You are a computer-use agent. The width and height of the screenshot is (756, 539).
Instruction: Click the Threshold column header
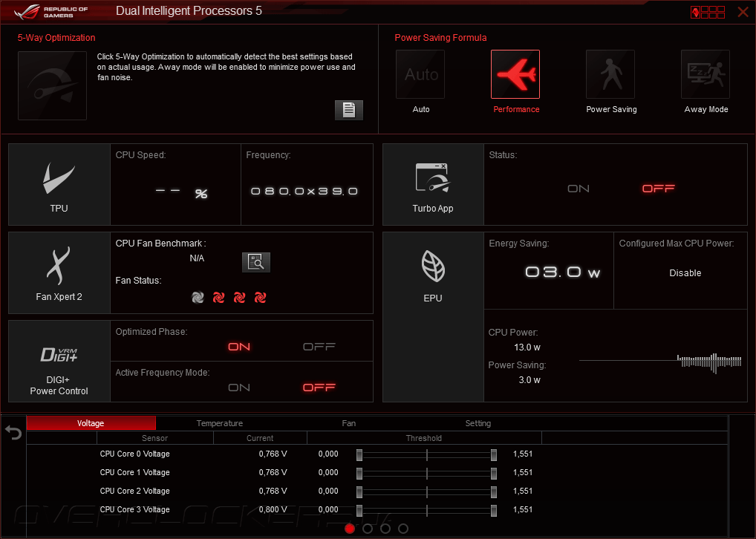(x=424, y=438)
